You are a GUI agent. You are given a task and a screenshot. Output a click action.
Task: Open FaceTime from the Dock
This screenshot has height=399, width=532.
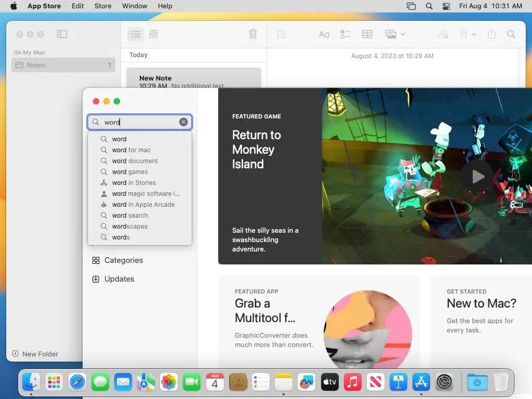(x=192, y=382)
